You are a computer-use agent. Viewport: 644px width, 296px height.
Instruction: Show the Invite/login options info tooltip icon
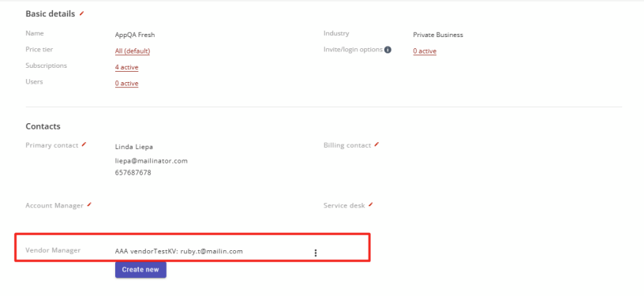388,50
